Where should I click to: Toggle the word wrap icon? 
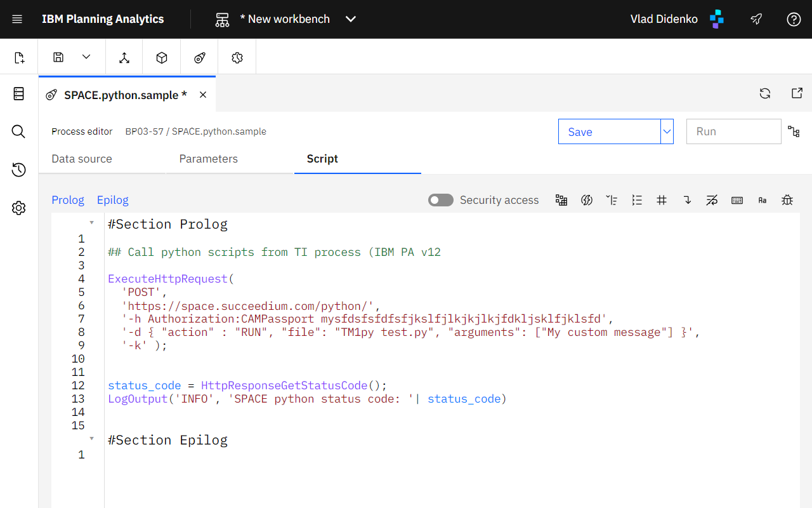712,200
